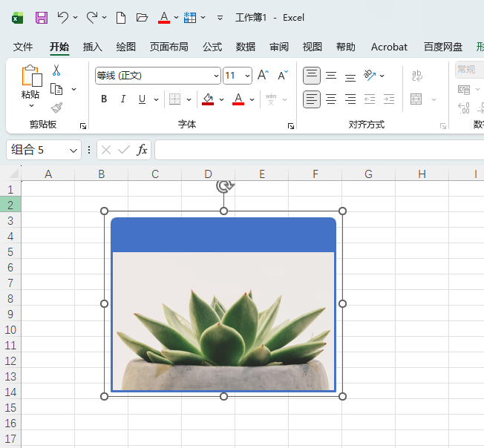Center text horizontally
This screenshot has width=484, height=448.
click(331, 99)
